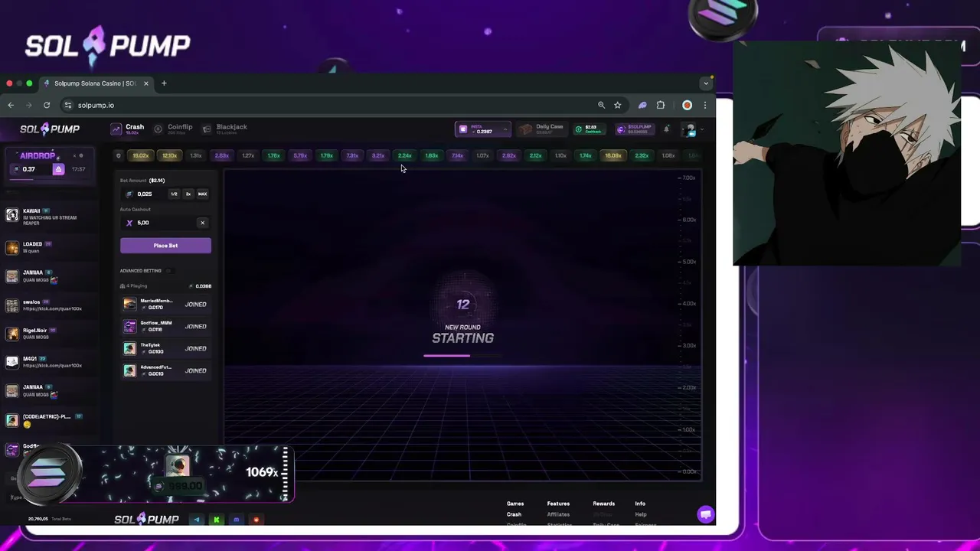
Task: Open a new Chrome tab with plus
Action: click(x=164, y=83)
